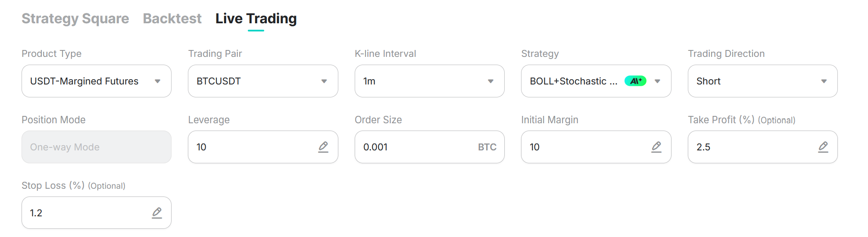Select the Live Trading tab
This screenshot has width=868, height=237.
pos(256,19)
